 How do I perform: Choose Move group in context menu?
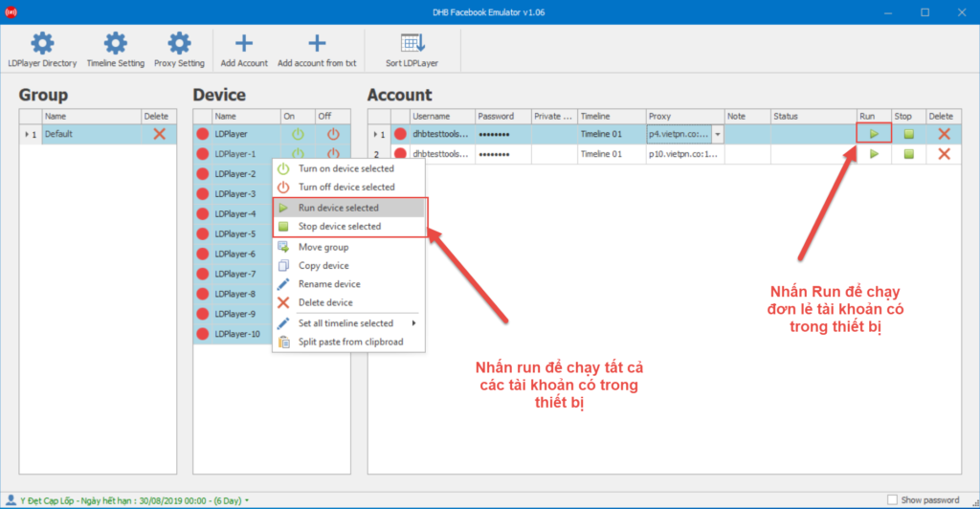tap(348, 247)
